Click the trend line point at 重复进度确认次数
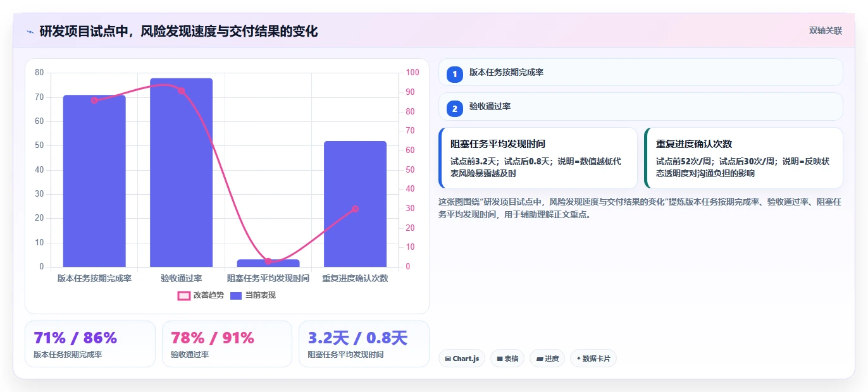 [x=355, y=209]
